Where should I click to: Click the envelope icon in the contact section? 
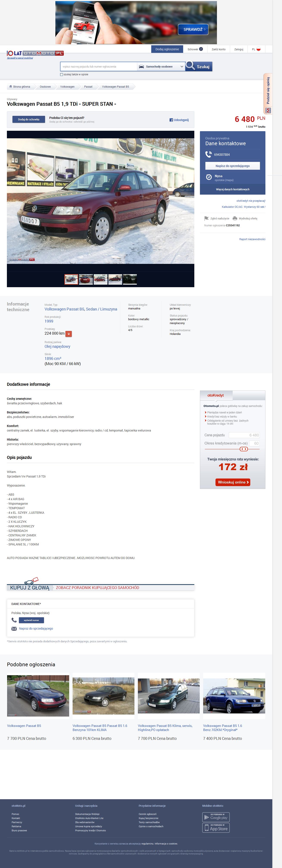click(14, 629)
